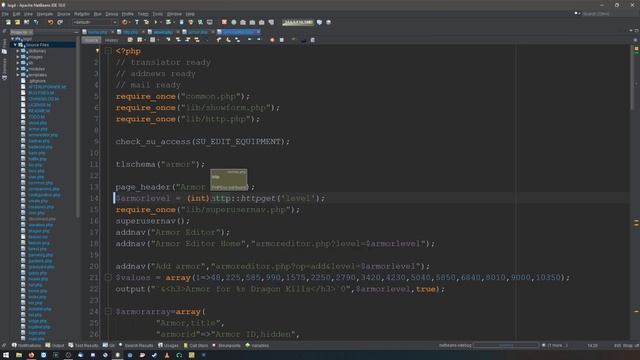This screenshot has height=360, width=640.
Task: Click the red record macro icon
Action: pyautogui.click(x=272, y=40)
